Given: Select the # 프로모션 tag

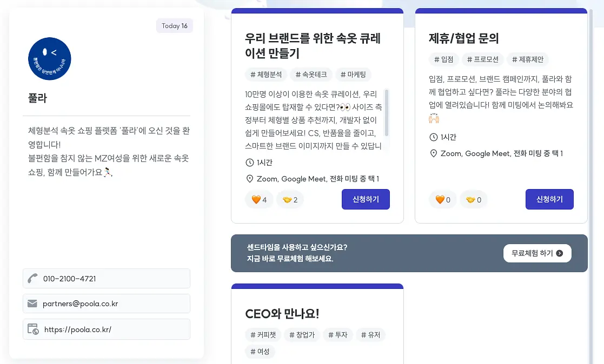Looking at the screenshot, I should 483,59.
